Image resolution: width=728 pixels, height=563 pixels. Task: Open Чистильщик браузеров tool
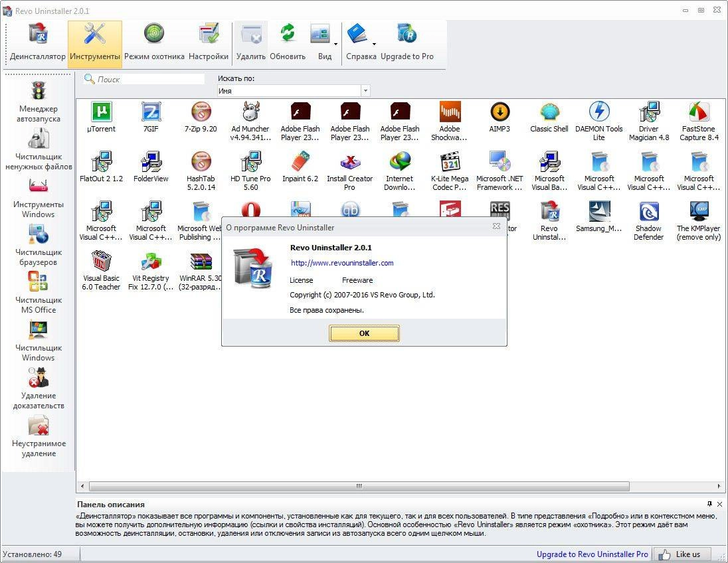pos(39,245)
